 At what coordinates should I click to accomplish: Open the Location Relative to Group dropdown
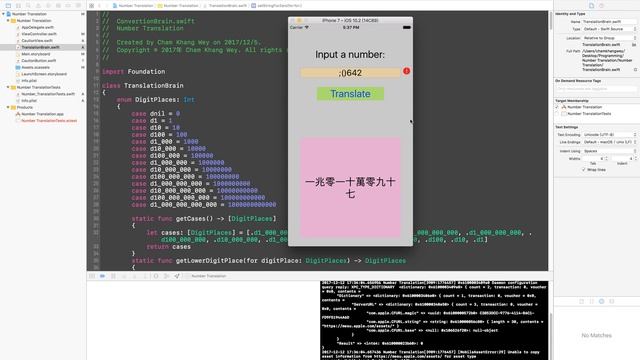[x=609, y=38]
